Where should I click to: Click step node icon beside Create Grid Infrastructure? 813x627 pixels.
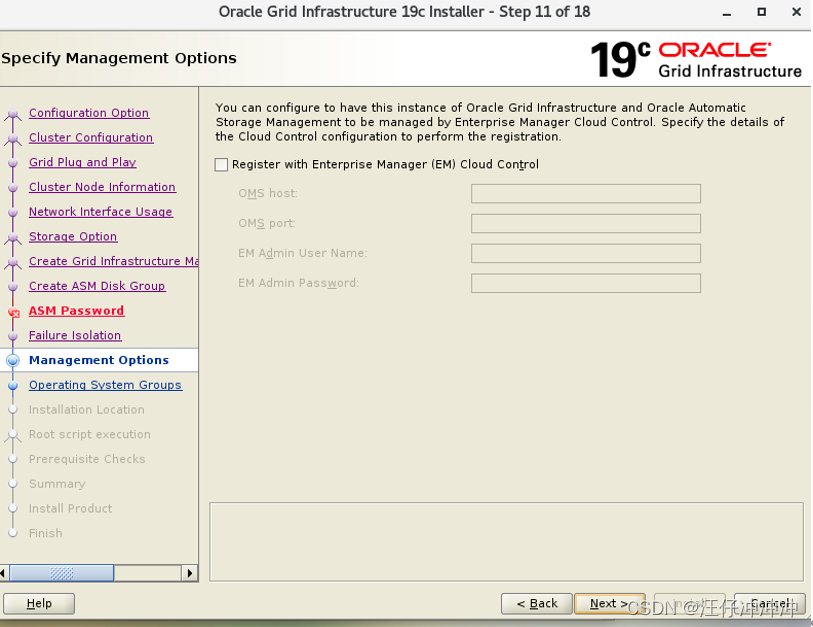[13, 263]
